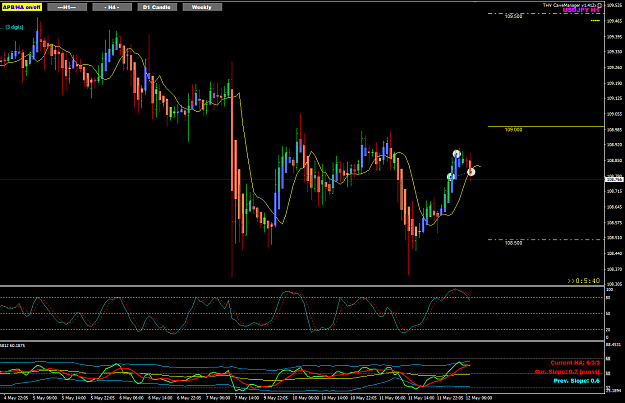Click the Prev. Slope status text
This screenshot has width=625, height=403.
click(576, 381)
